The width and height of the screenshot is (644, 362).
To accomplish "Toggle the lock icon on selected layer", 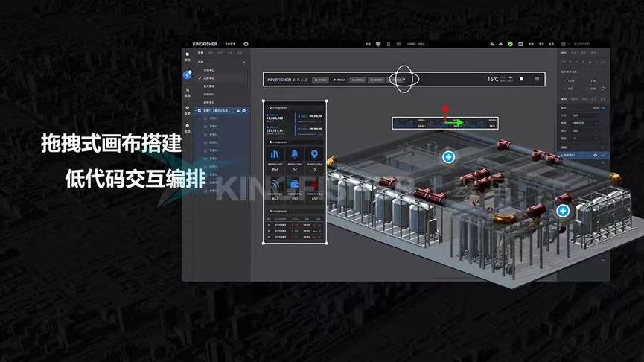I will pyautogui.click(x=237, y=110).
